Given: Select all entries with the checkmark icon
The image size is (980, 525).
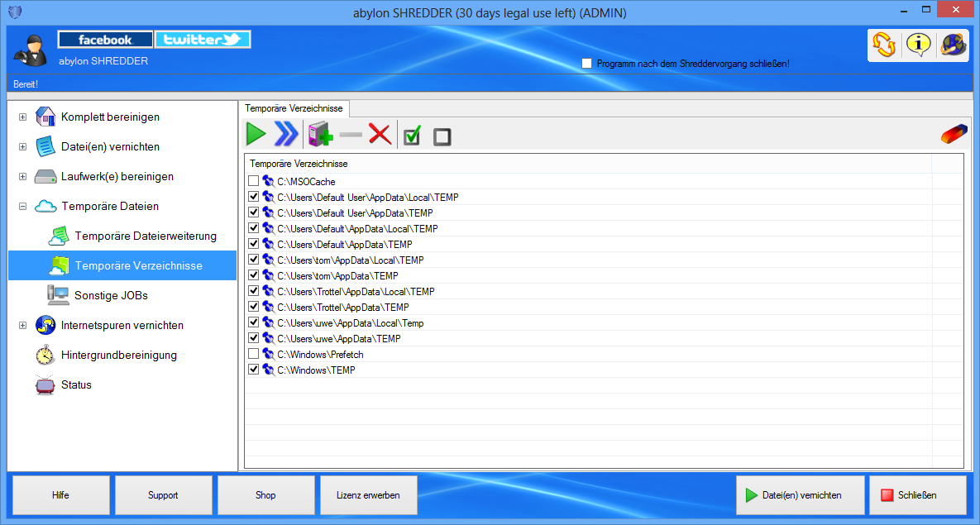Looking at the screenshot, I should pyautogui.click(x=412, y=136).
